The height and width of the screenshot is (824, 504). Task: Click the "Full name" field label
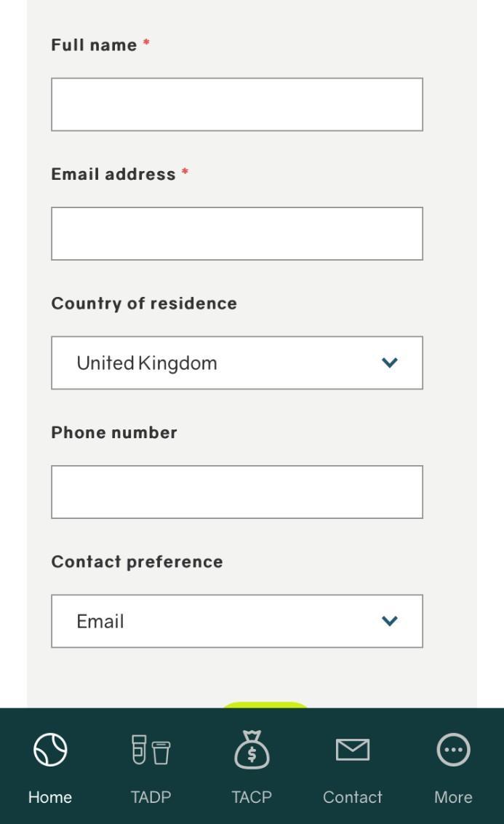[x=94, y=45]
